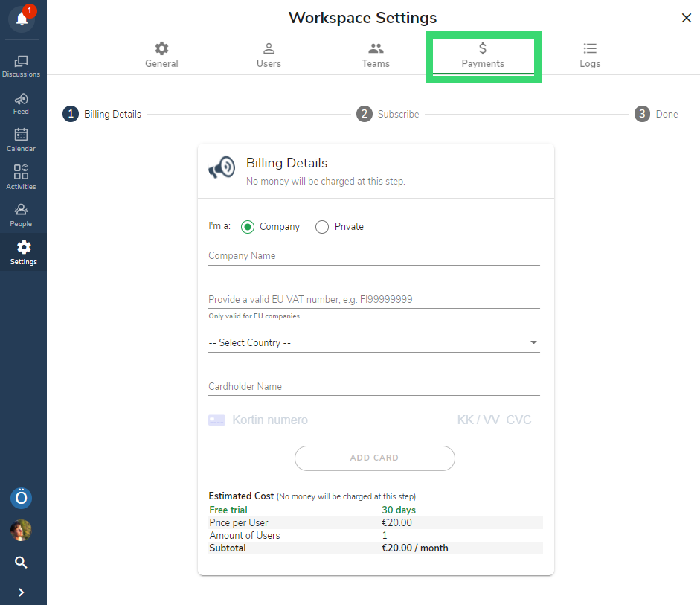Click the CVC field

point(518,420)
